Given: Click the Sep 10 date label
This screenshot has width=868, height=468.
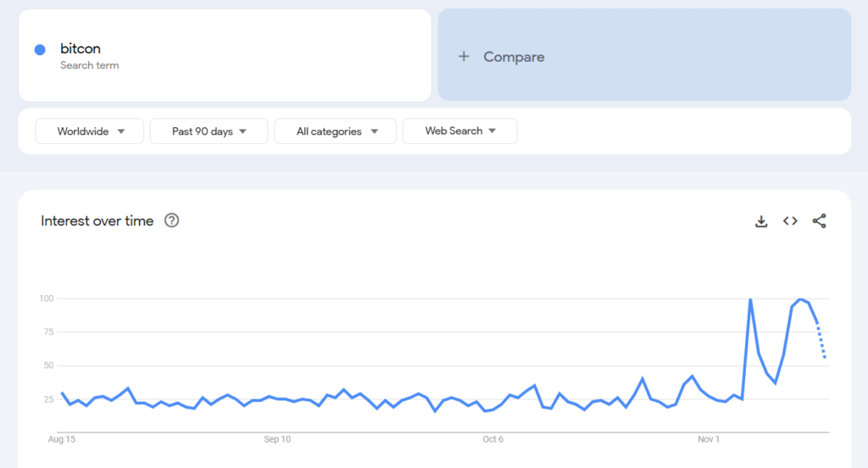Looking at the screenshot, I should (x=277, y=439).
